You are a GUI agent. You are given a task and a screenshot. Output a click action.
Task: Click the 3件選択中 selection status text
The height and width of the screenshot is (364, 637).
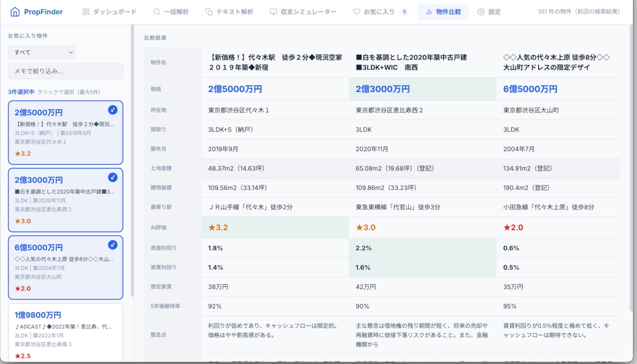[21, 92]
